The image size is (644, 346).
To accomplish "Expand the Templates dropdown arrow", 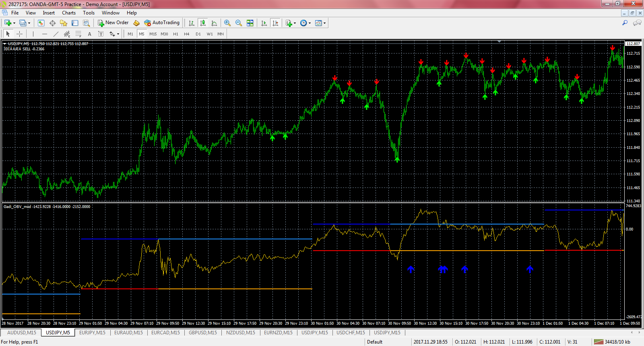I will (324, 23).
